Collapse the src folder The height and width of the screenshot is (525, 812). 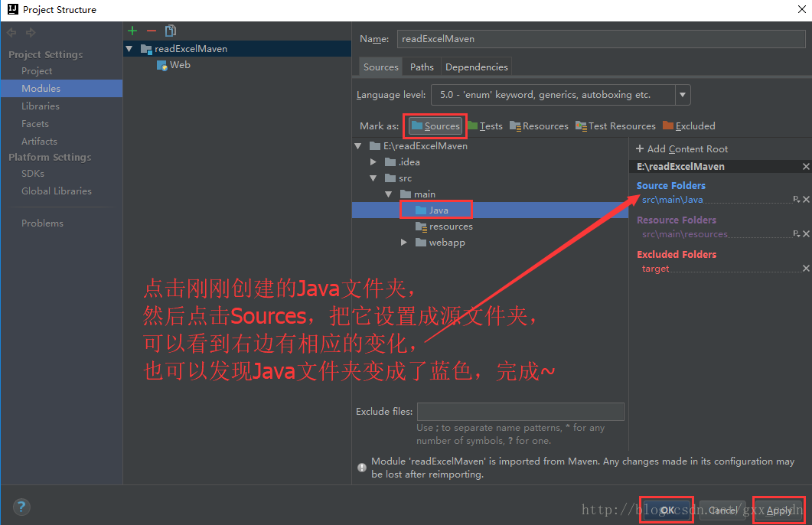373,178
